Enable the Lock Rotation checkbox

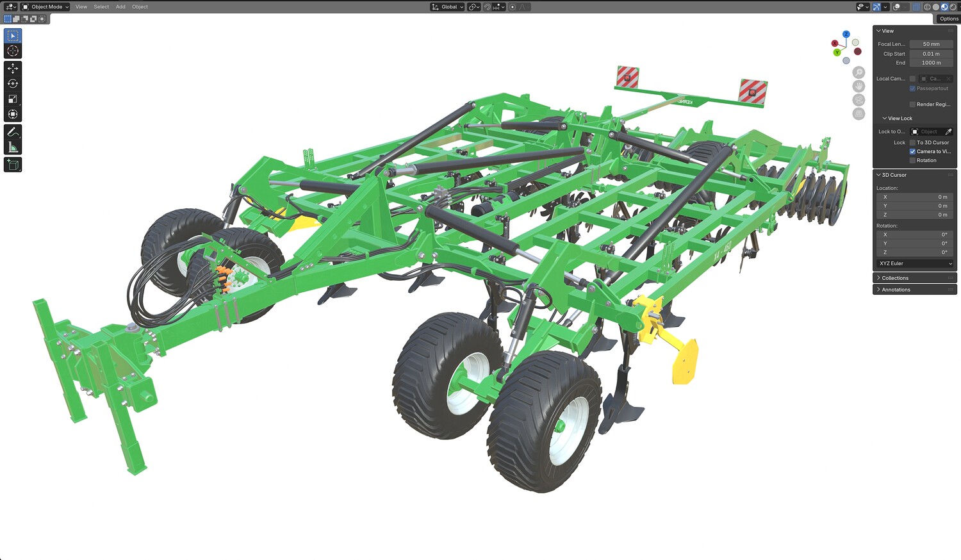point(913,161)
